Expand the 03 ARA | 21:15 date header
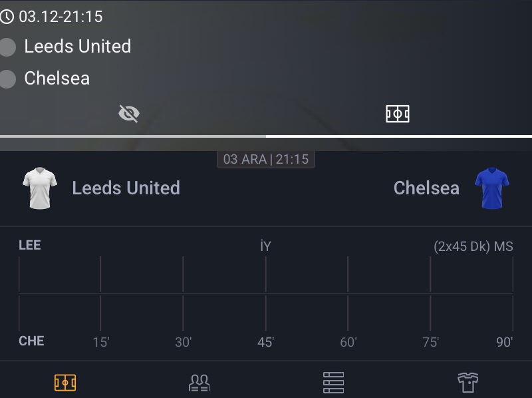This screenshot has width=532, height=398. [x=266, y=158]
